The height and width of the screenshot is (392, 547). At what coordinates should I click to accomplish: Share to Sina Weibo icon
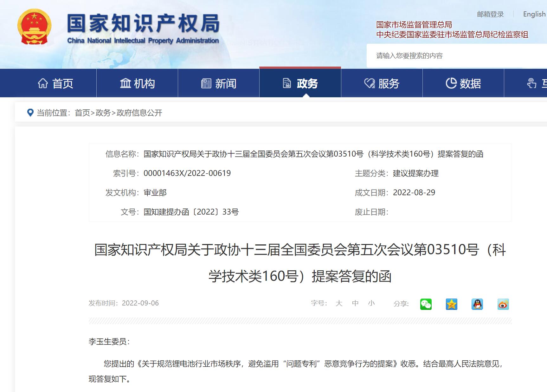click(503, 304)
